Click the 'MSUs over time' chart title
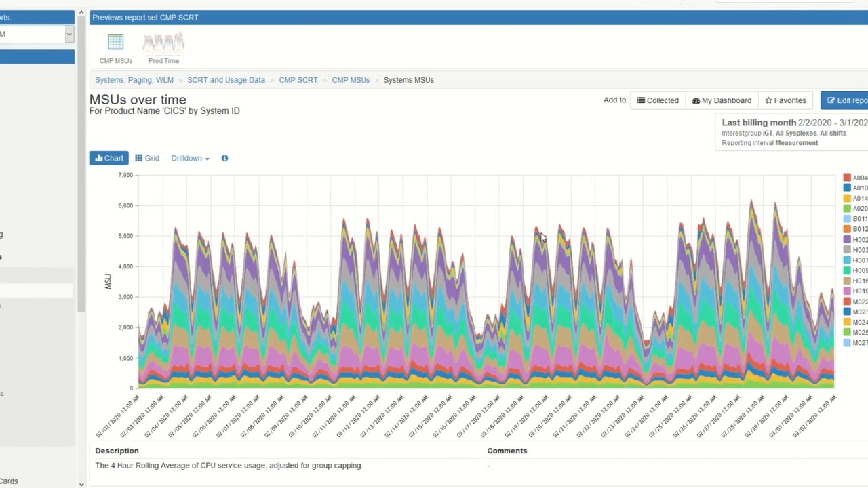The width and height of the screenshot is (868, 488). [138, 100]
